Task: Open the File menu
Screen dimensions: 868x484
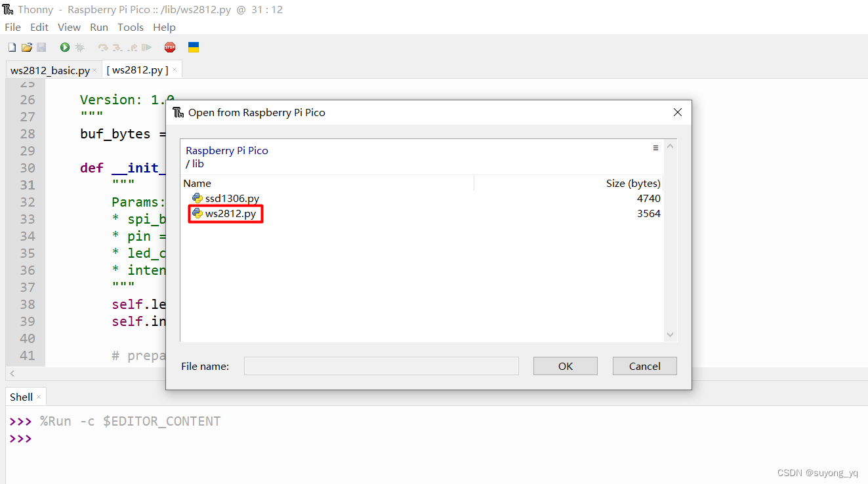Action: point(13,27)
